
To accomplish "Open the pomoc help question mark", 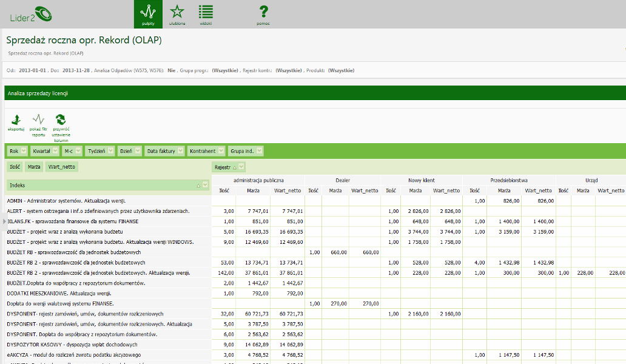I will point(263,14).
